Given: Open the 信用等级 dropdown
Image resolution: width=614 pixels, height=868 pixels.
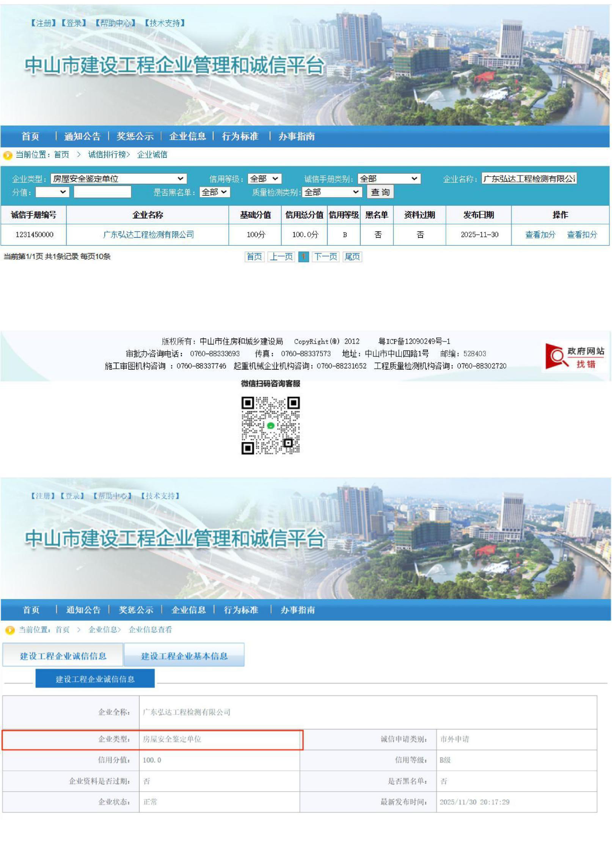Looking at the screenshot, I should 265,179.
